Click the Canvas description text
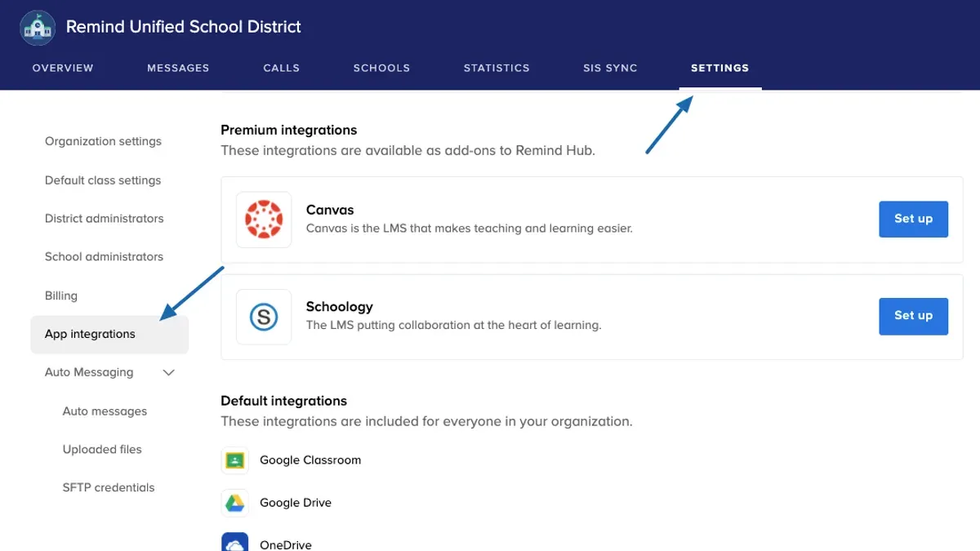The height and width of the screenshot is (551, 980). (x=470, y=229)
